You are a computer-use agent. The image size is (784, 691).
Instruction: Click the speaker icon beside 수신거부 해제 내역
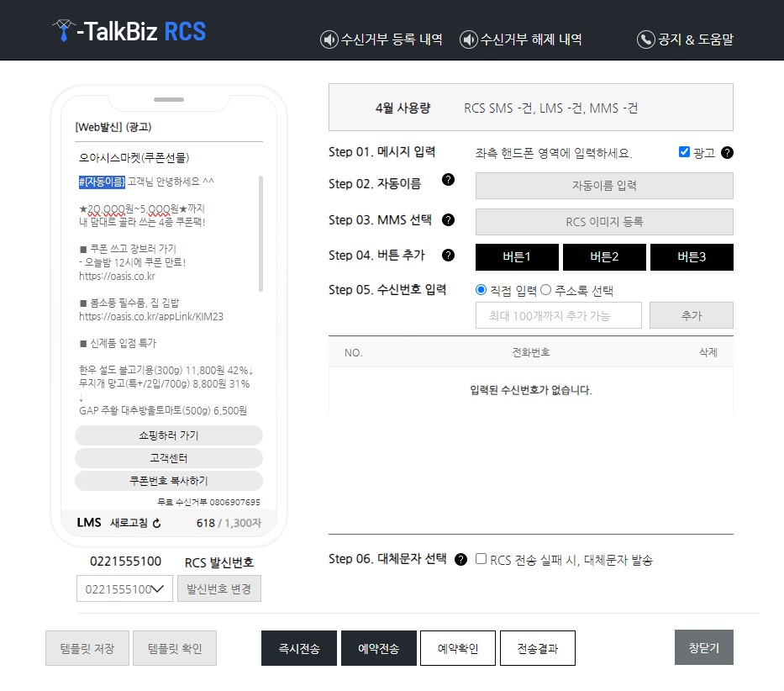tap(469, 39)
